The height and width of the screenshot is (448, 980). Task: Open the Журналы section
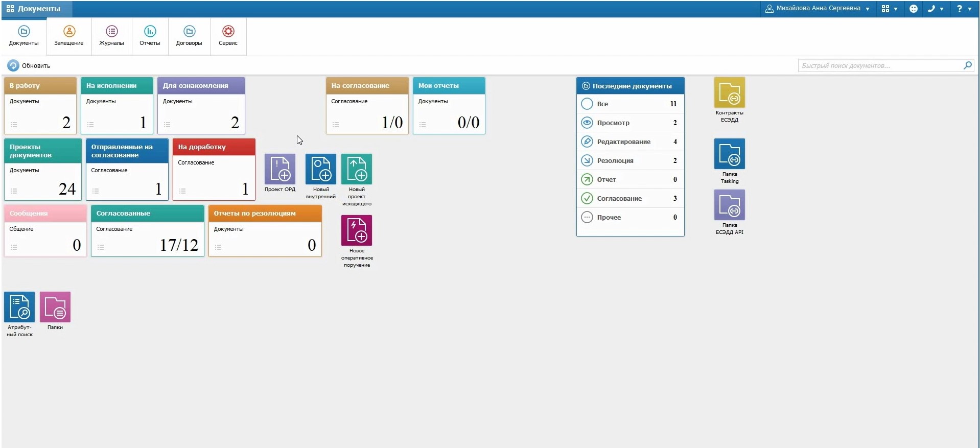click(x=111, y=36)
